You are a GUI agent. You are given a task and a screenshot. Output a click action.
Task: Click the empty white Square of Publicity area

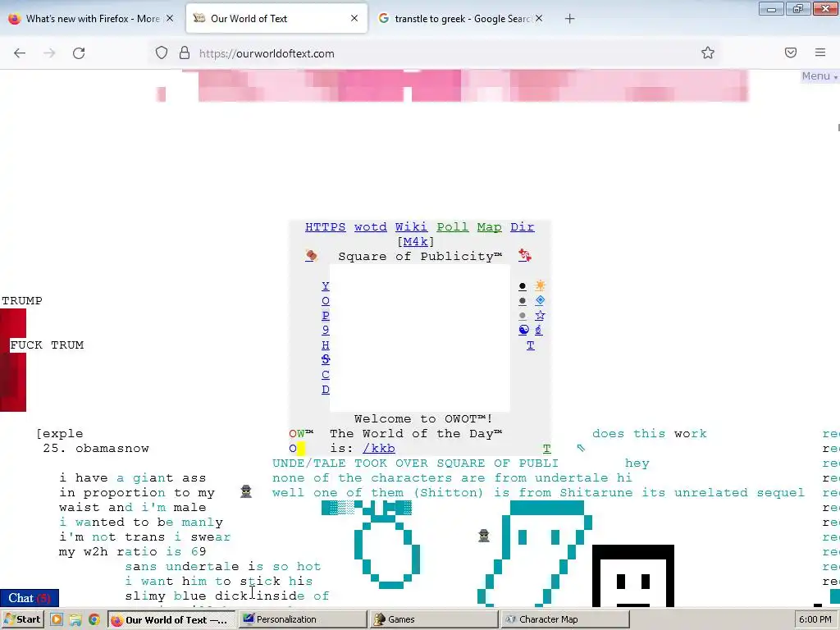(419, 338)
